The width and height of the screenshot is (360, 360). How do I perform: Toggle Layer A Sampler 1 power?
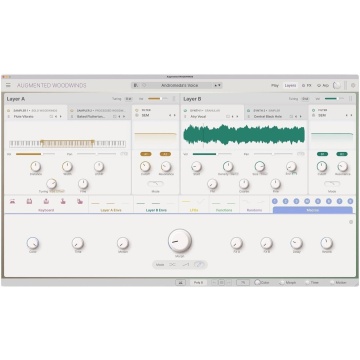click(8, 110)
